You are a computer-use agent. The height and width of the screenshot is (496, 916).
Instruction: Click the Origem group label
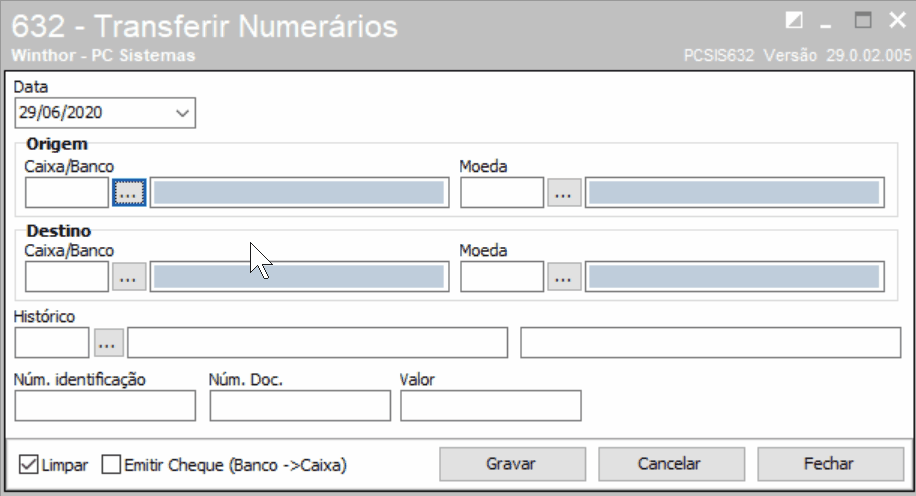click(x=57, y=144)
